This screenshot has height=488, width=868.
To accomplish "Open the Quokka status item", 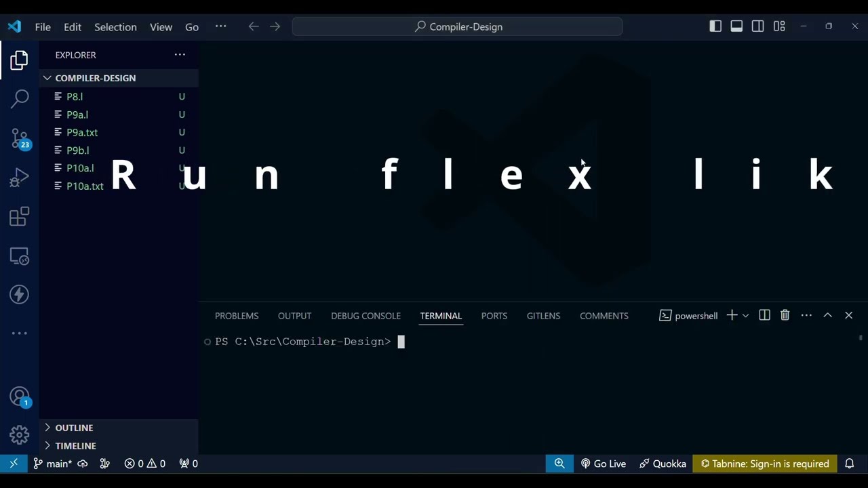I will coord(663,464).
